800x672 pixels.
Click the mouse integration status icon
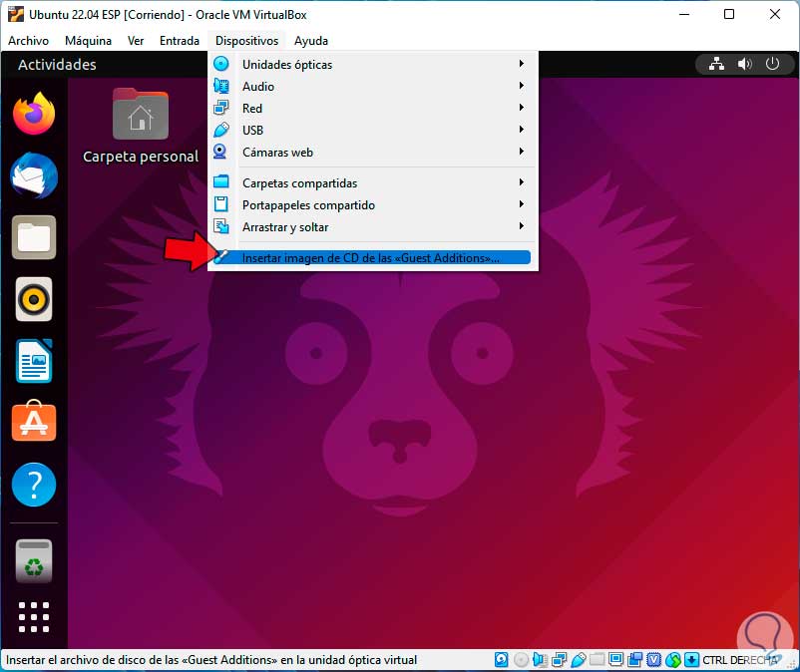pyautogui.click(x=673, y=660)
